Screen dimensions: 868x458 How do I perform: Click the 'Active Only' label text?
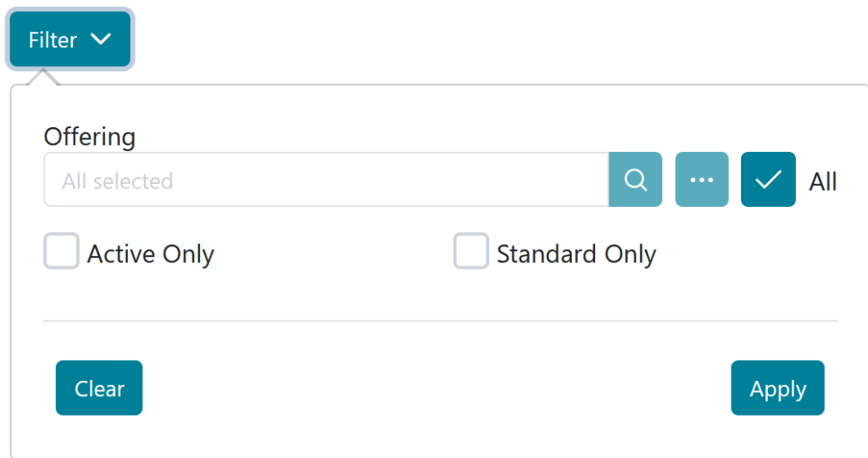pos(151,254)
